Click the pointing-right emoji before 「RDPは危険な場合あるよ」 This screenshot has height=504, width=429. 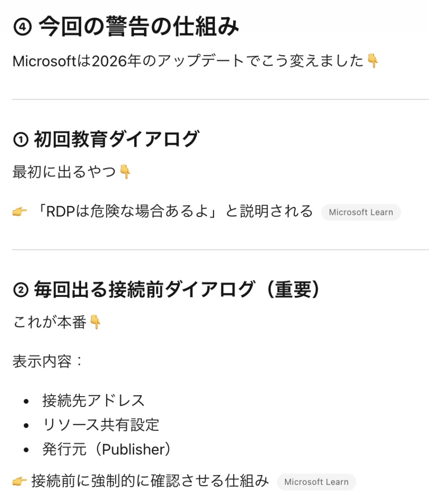click(x=20, y=212)
